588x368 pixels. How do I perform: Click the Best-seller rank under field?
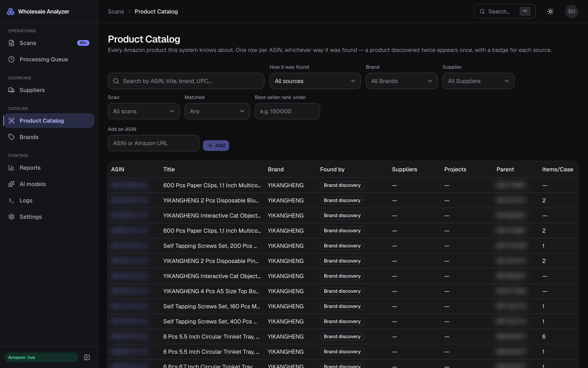point(287,111)
